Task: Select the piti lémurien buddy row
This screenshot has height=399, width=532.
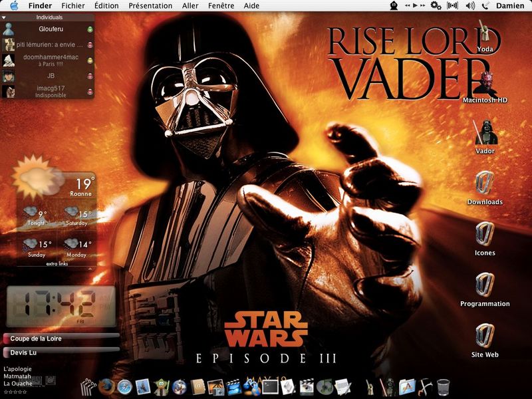Action: click(47, 45)
